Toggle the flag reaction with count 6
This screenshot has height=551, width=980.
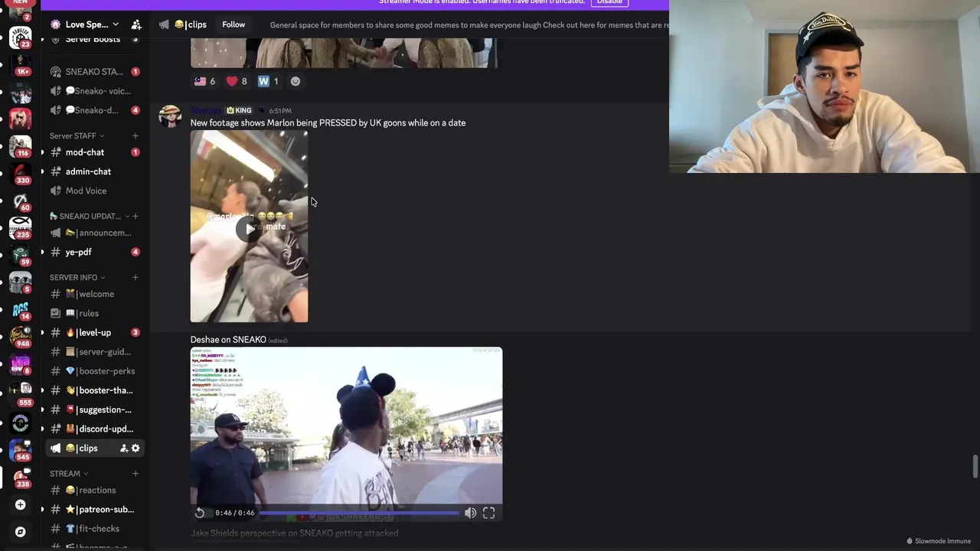(204, 81)
